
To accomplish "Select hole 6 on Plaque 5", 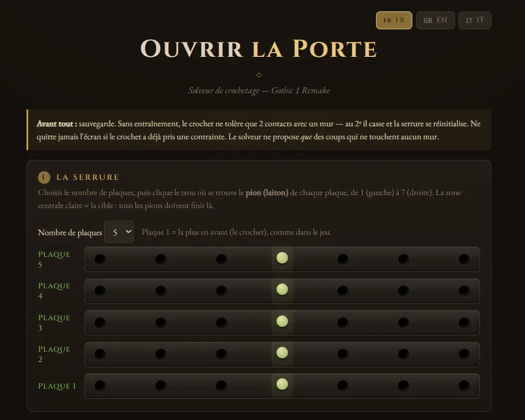I will [x=404, y=259].
